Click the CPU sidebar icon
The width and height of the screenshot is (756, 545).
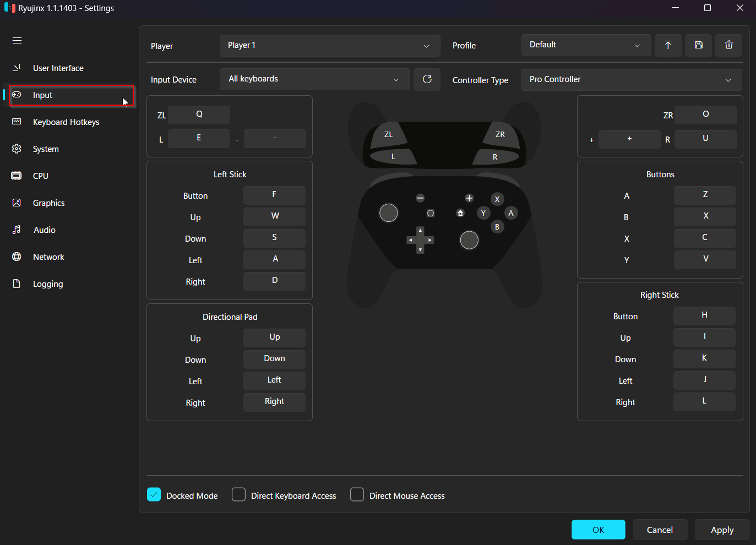click(x=17, y=176)
